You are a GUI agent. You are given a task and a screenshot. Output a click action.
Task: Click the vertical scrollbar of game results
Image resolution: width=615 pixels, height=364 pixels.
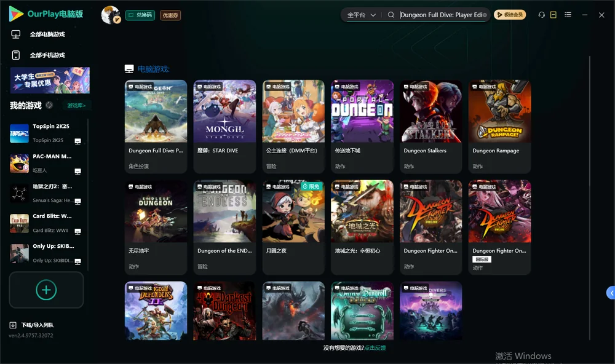point(589,198)
